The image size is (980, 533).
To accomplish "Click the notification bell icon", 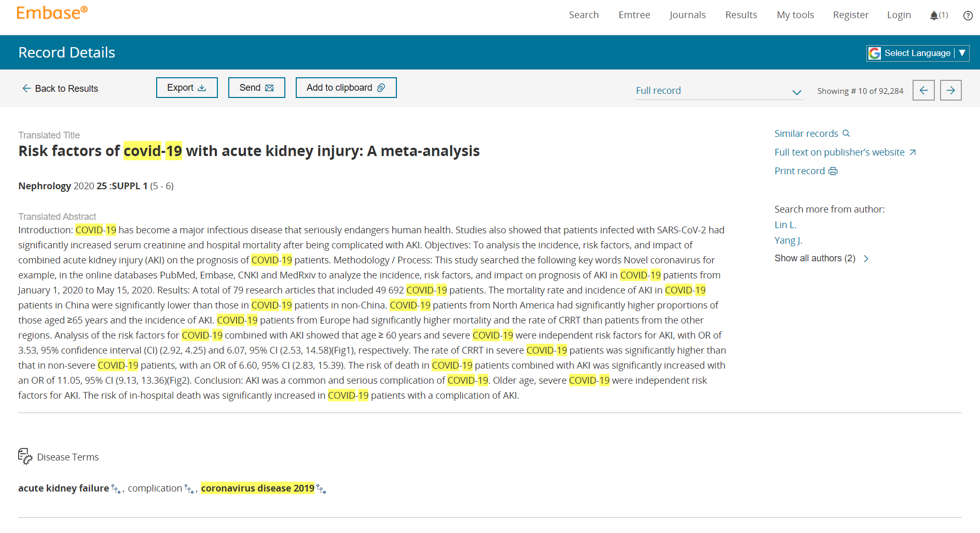I will (x=934, y=16).
